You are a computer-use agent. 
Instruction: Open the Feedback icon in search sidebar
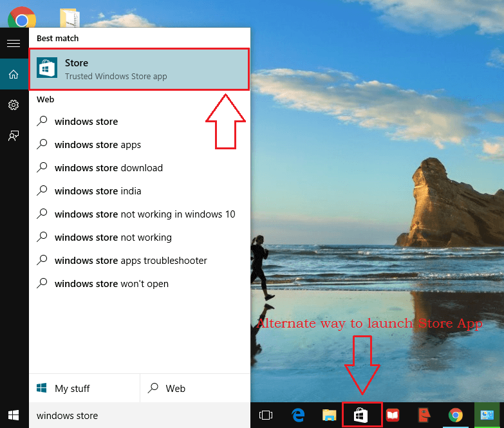14,136
